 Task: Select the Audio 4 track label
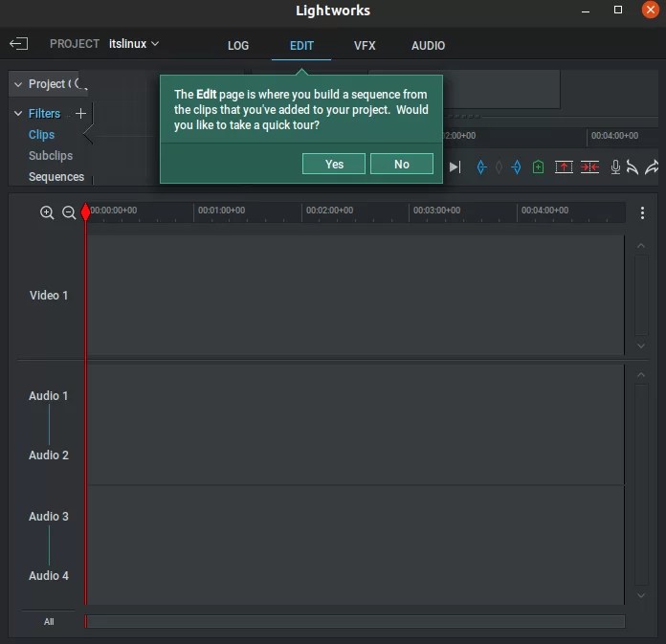pyautogui.click(x=49, y=576)
